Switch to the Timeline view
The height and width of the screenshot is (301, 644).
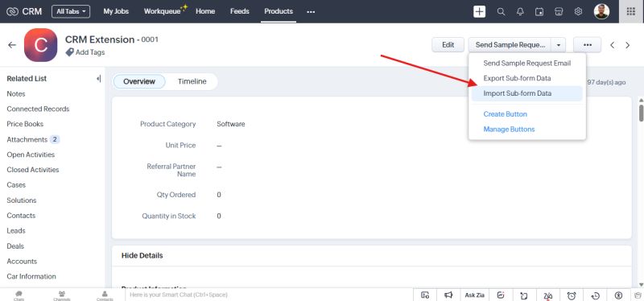pos(192,81)
